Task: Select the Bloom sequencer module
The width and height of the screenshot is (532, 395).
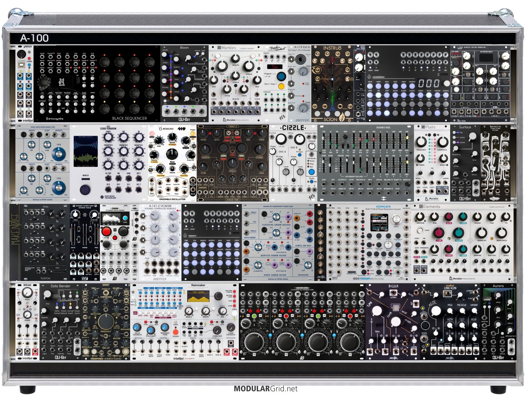Action: click(x=184, y=84)
